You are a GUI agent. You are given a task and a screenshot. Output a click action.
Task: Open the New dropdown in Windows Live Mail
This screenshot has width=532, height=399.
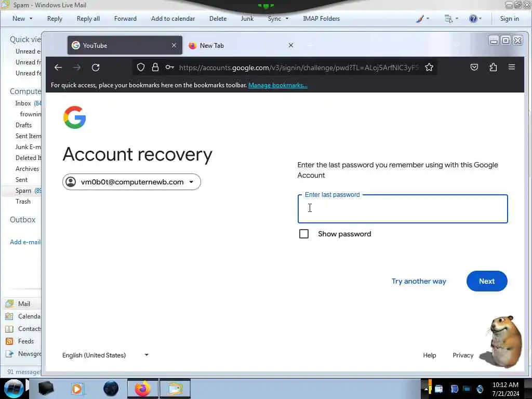[22, 19]
